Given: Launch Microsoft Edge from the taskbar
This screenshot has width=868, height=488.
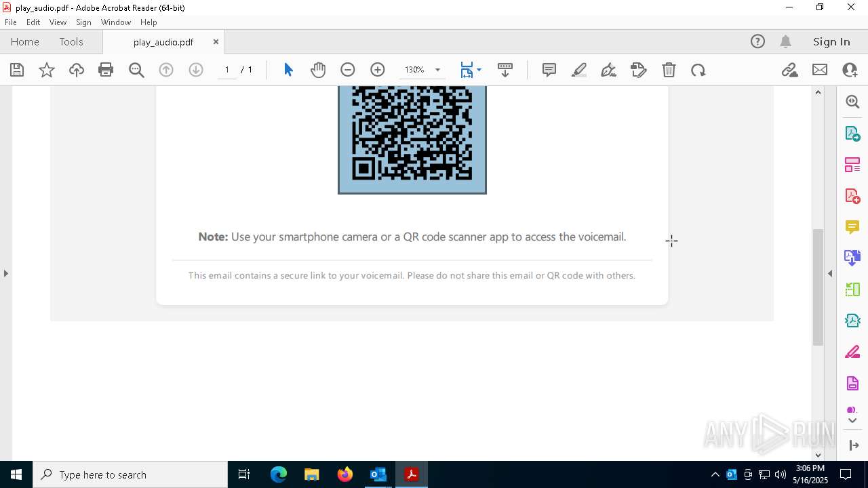Looking at the screenshot, I should 279,474.
